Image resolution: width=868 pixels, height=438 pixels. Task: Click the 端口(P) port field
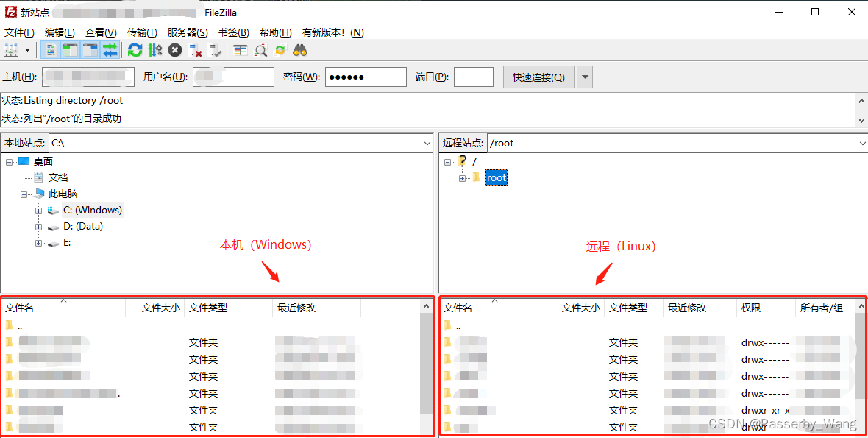click(x=473, y=77)
